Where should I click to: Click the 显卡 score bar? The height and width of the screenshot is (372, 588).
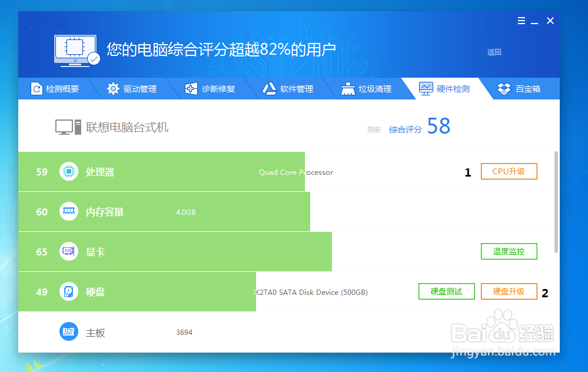(x=175, y=251)
